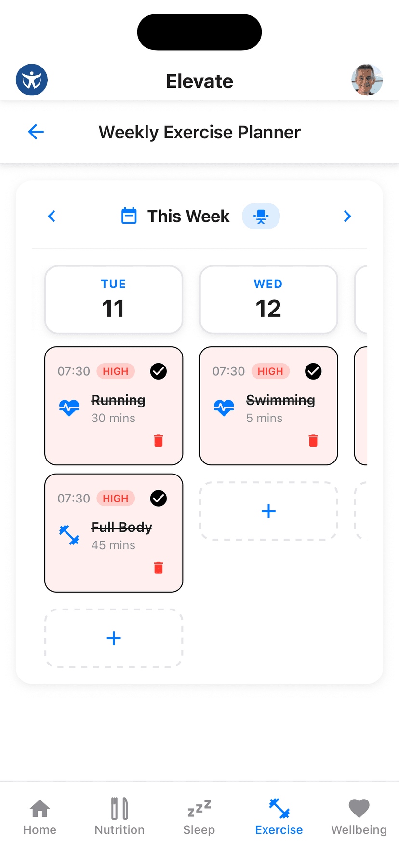
Task: Go back using the blue back arrow
Action: click(36, 132)
